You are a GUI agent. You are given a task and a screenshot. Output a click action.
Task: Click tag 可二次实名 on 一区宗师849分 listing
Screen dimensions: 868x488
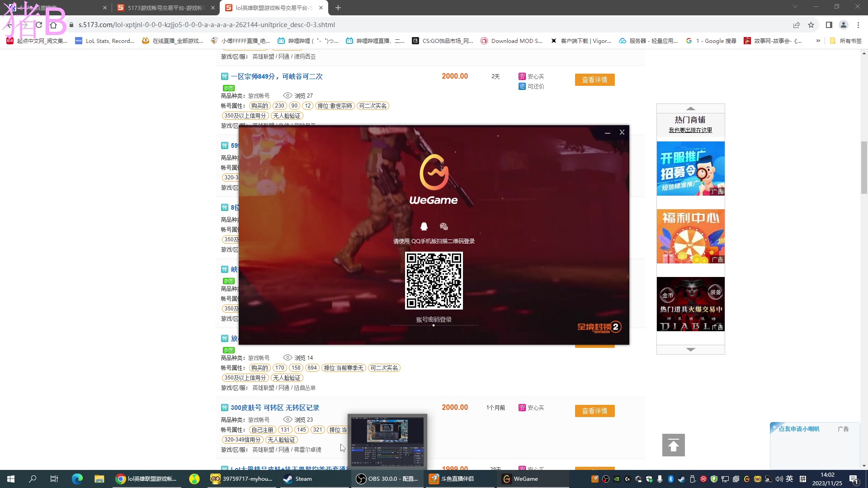pyautogui.click(x=373, y=106)
